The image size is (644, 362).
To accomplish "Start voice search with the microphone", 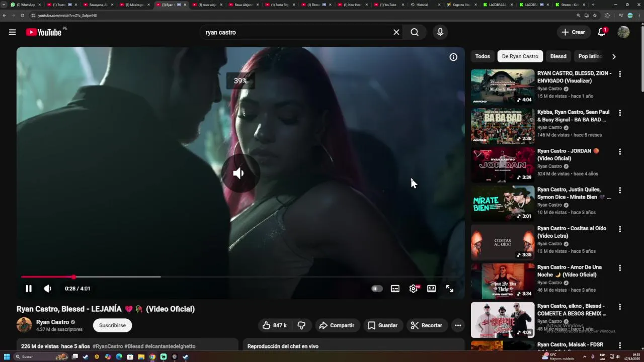I will pyautogui.click(x=440, y=32).
